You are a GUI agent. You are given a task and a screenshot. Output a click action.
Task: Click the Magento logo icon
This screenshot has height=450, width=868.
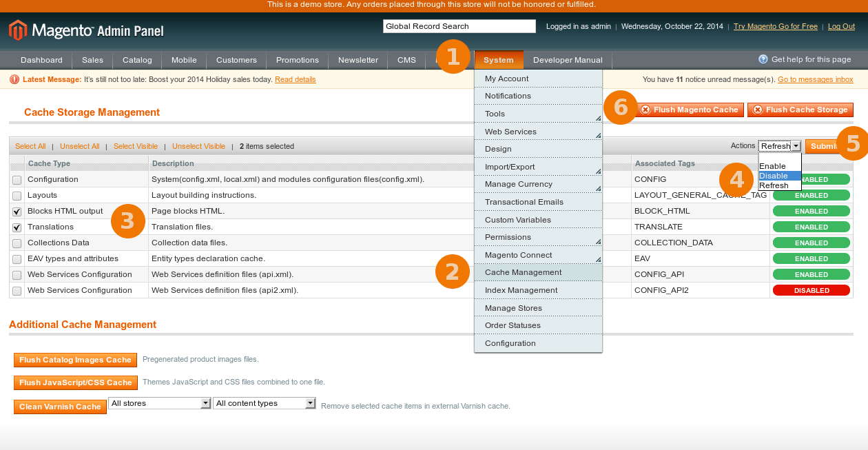coord(18,30)
